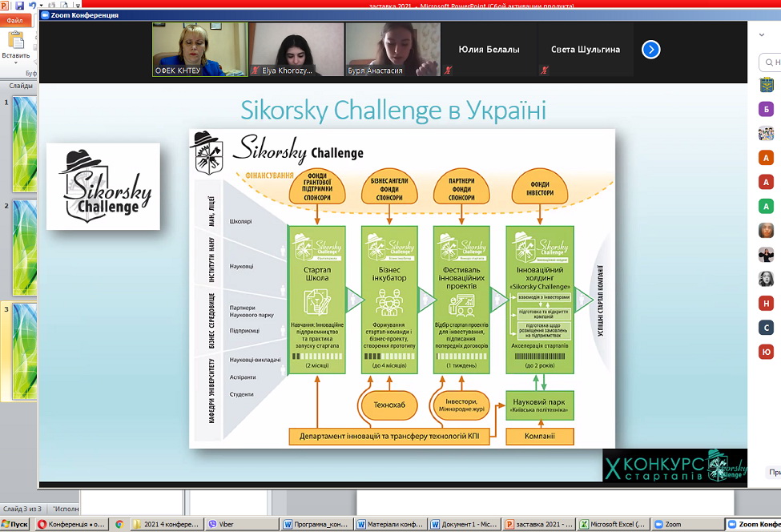Open the Программа_кон... Word taskbar button

[316, 524]
